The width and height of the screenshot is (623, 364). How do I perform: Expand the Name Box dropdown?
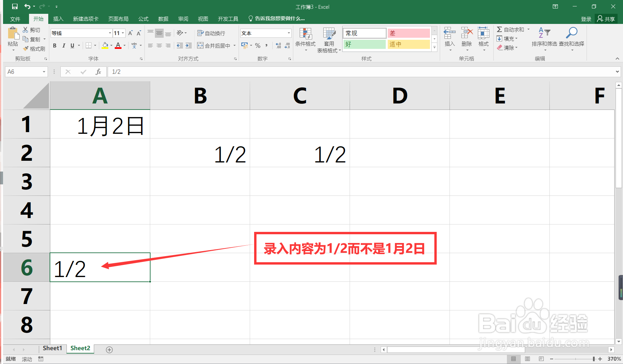click(x=44, y=72)
